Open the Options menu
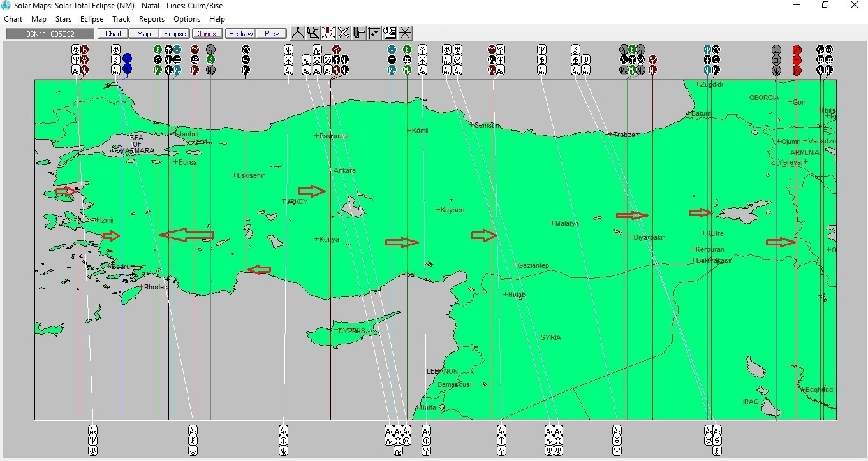Image resolution: width=868 pixels, height=461 pixels. 186,19
